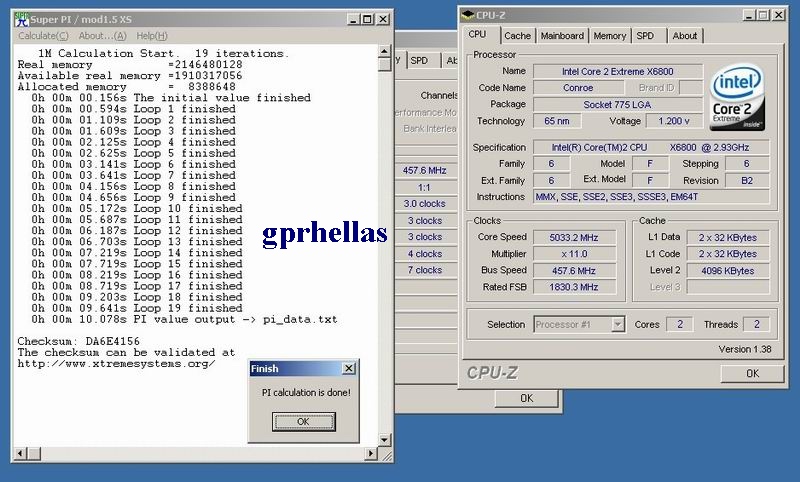Viewport: 800px width, 482px height.
Task: Click the Technology value 65 nm
Action: click(557, 121)
